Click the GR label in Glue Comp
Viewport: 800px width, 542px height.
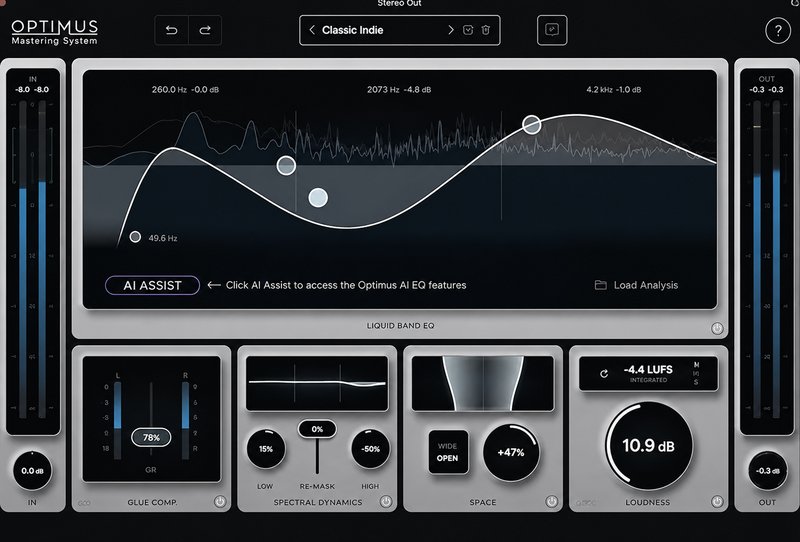[x=151, y=470]
